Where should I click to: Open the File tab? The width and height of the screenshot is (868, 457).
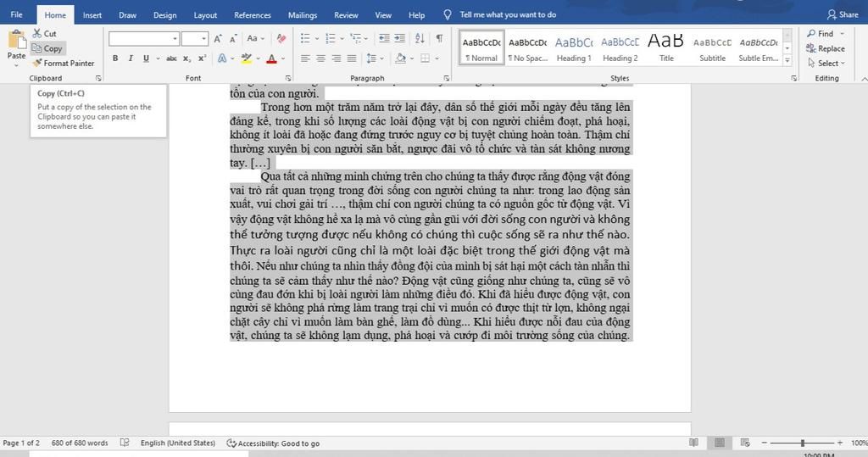click(x=17, y=15)
